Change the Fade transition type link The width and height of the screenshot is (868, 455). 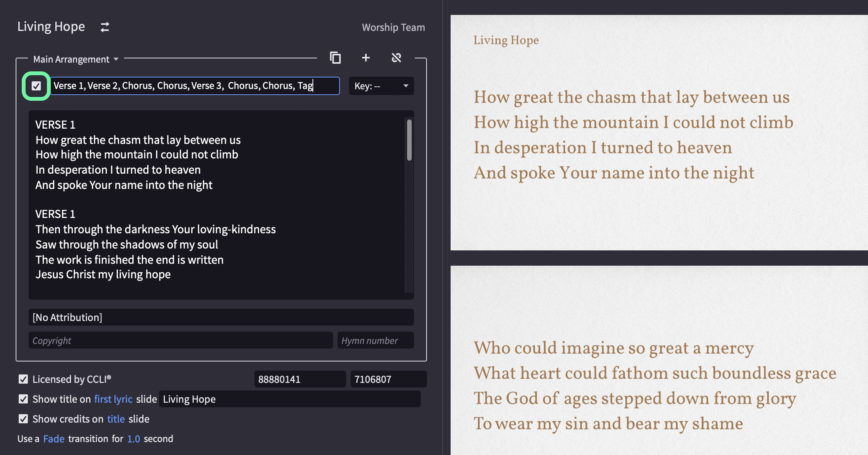point(54,439)
